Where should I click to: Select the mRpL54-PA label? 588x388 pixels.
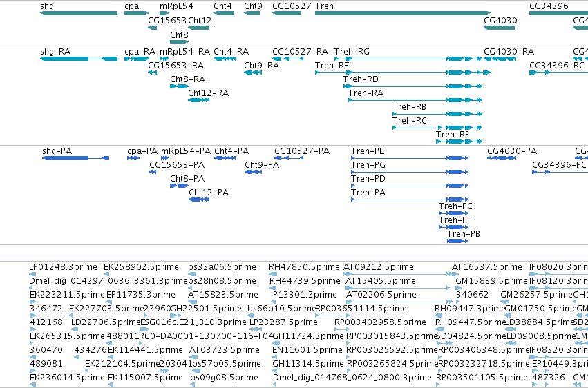tap(186, 151)
